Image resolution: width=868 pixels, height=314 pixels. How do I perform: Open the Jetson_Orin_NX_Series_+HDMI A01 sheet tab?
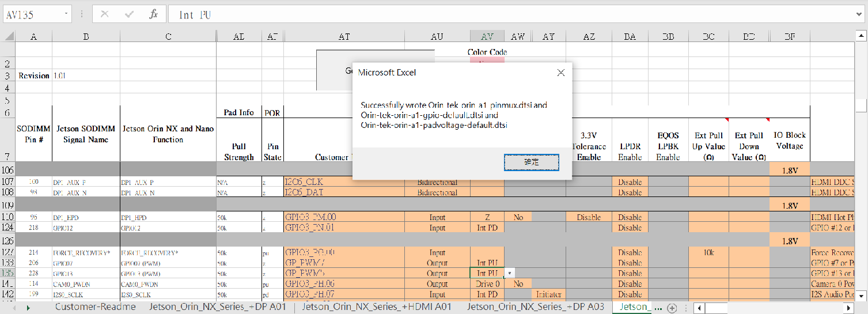(x=377, y=307)
